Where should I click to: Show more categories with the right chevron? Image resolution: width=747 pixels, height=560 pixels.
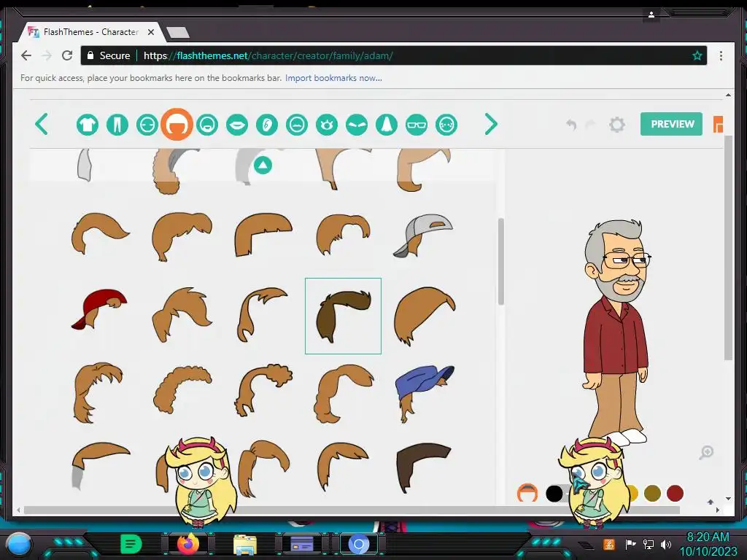pyautogui.click(x=491, y=124)
